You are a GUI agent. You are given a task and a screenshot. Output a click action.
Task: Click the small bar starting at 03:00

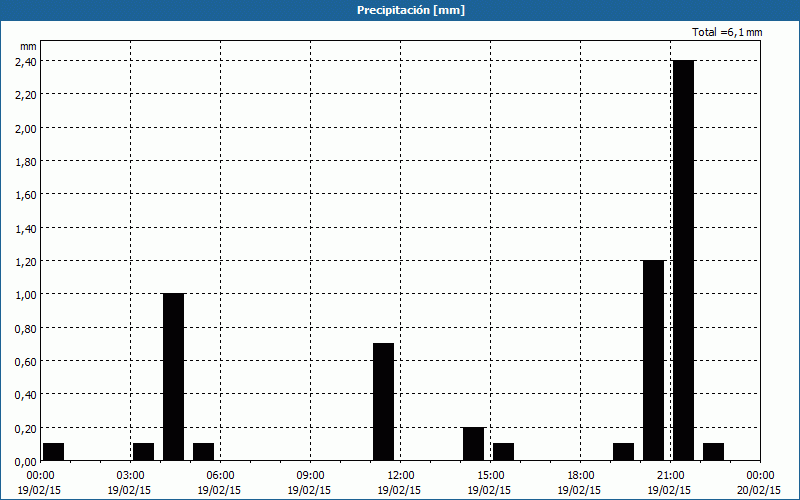tap(143, 452)
